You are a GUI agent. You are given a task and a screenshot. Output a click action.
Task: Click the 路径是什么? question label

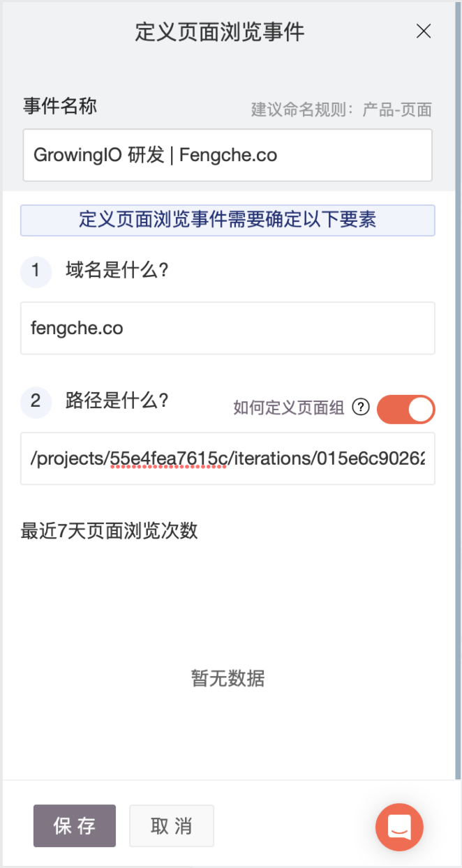[x=117, y=401]
